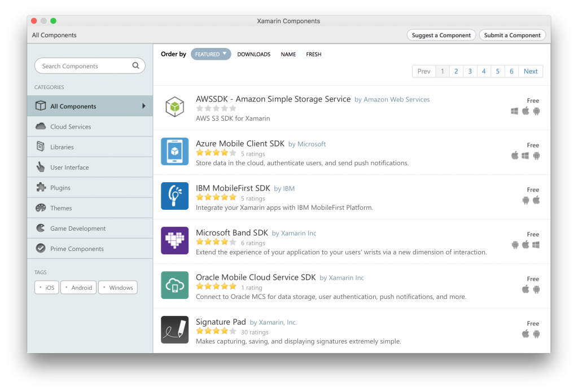578x392 pixels.
Task: Open AWSSDK Amazon Simple Storage Service title
Action: point(273,99)
